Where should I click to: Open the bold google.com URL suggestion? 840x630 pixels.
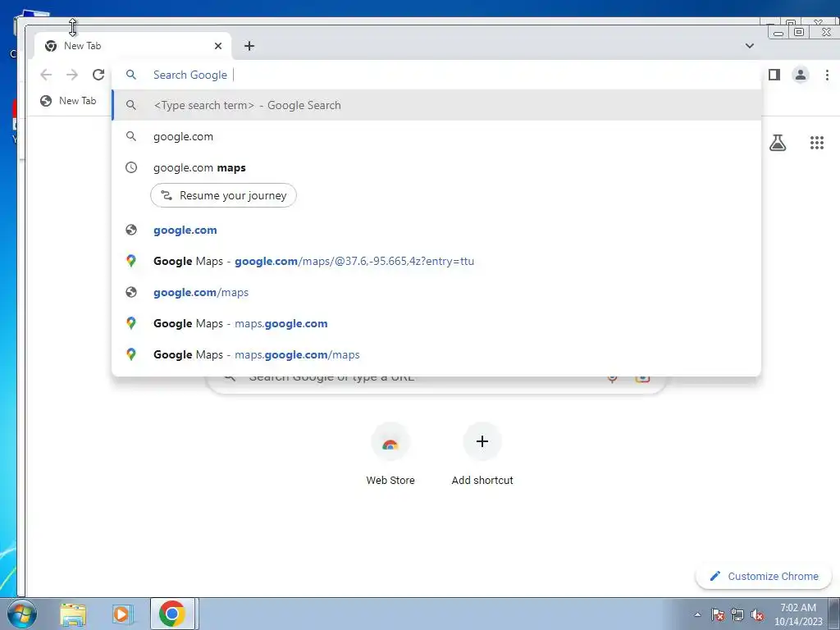(x=436, y=231)
